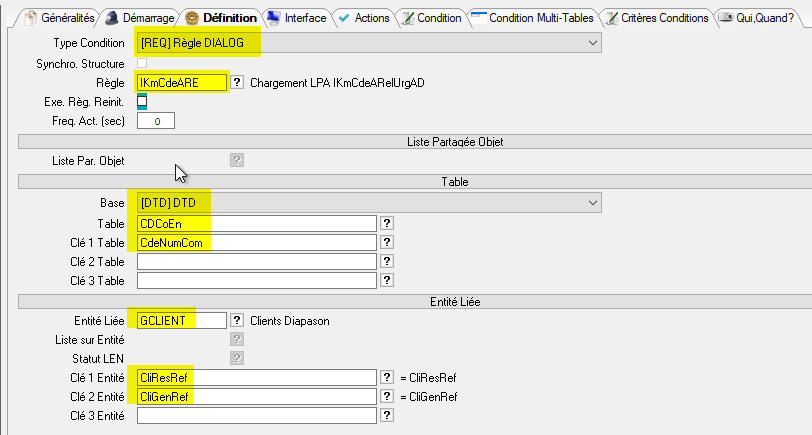Click the Clé 2 Entité field CliGenRef

(256, 396)
